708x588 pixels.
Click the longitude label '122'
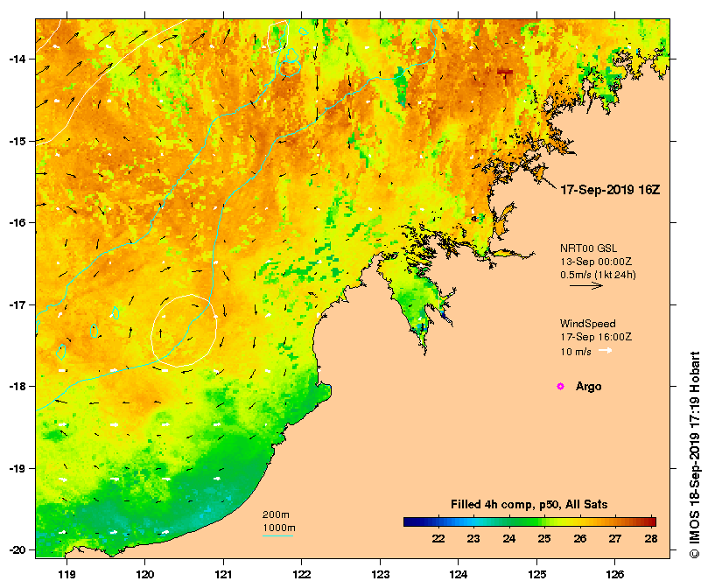click(x=302, y=575)
